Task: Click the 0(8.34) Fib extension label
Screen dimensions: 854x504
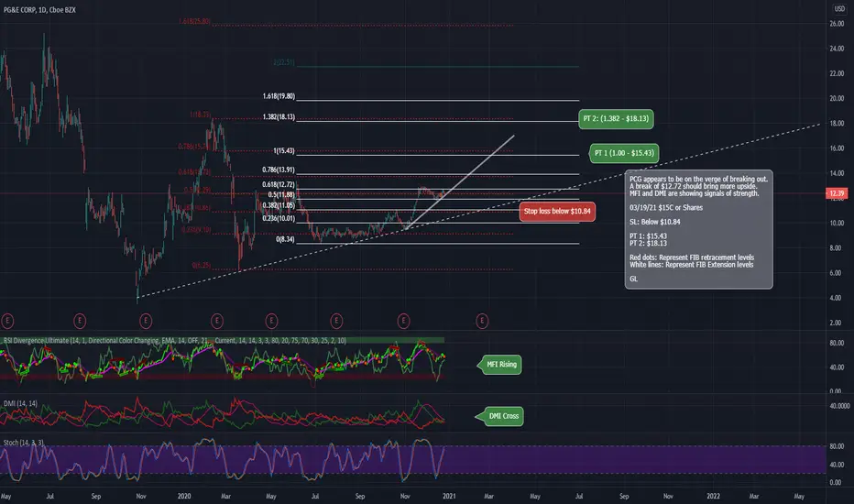Action: coord(285,240)
